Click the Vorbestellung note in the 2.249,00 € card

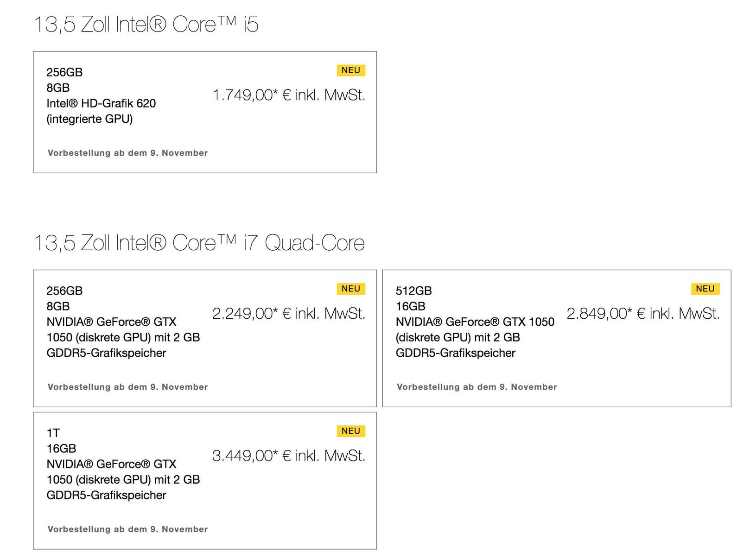click(x=127, y=387)
